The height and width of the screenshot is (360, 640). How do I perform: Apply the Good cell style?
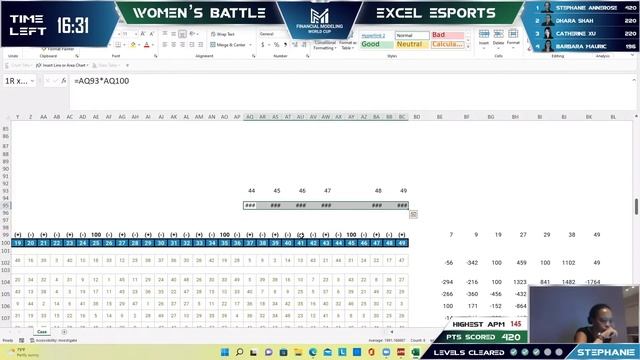coord(377,44)
